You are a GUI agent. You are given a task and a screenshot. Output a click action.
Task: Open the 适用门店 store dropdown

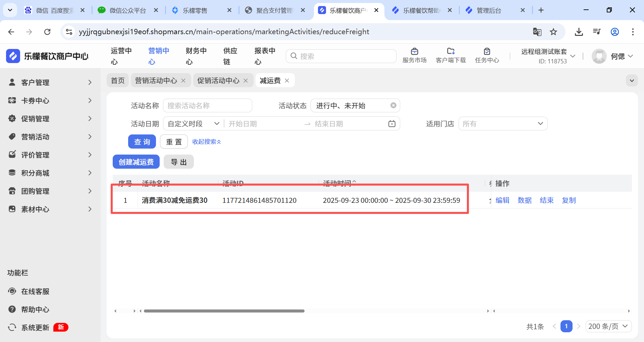point(503,124)
